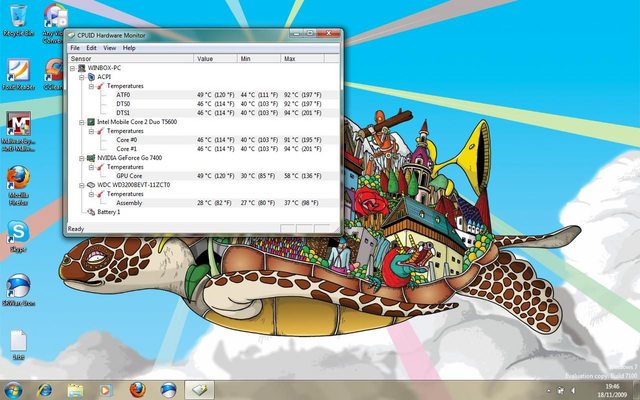Select the Assembly temperature row
This screenshot has width=640, height=400.
tap(203, 203)
